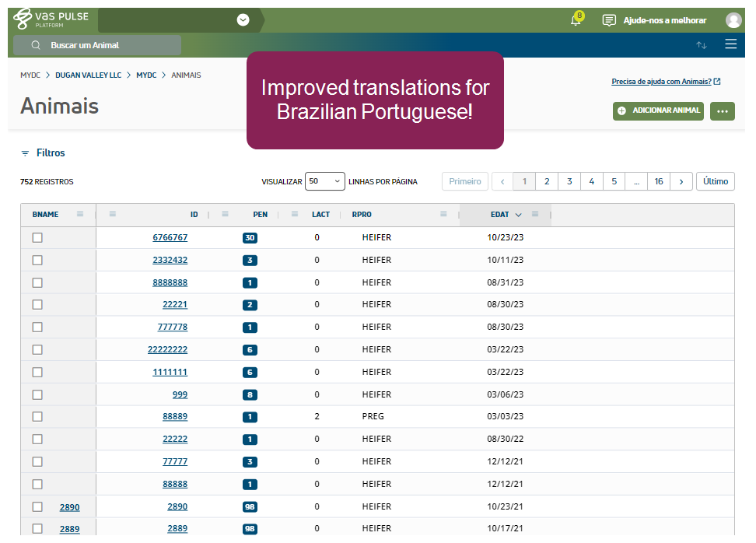756x543 pixels.
Task: Click the up-down sync arrows icon
Action: tap(701, 45)
